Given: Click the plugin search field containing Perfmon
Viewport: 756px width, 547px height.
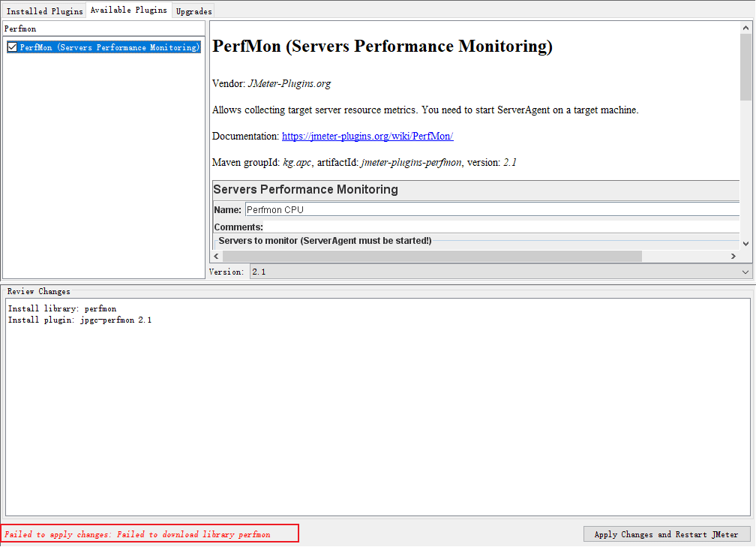Looking at the screenshot, I should tap(103, 29).
